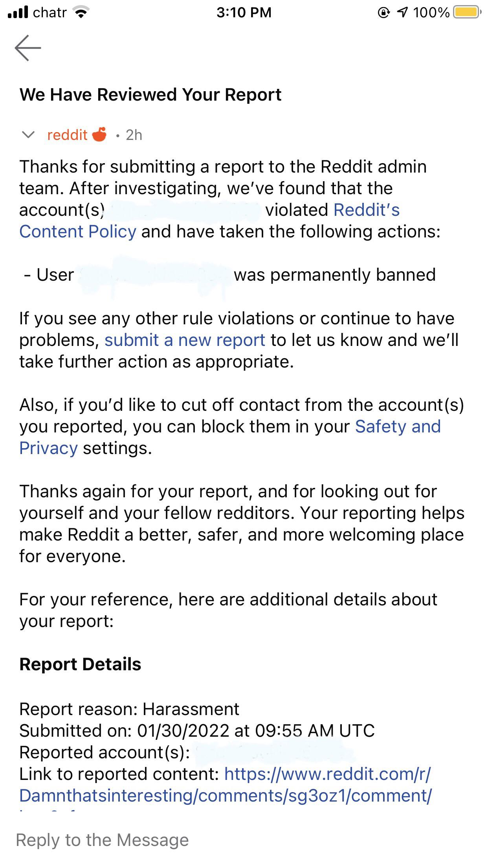Viewport: 488px width, 868px height.
Task: Tap the 2h message timestamp
Action: point(134,135)
